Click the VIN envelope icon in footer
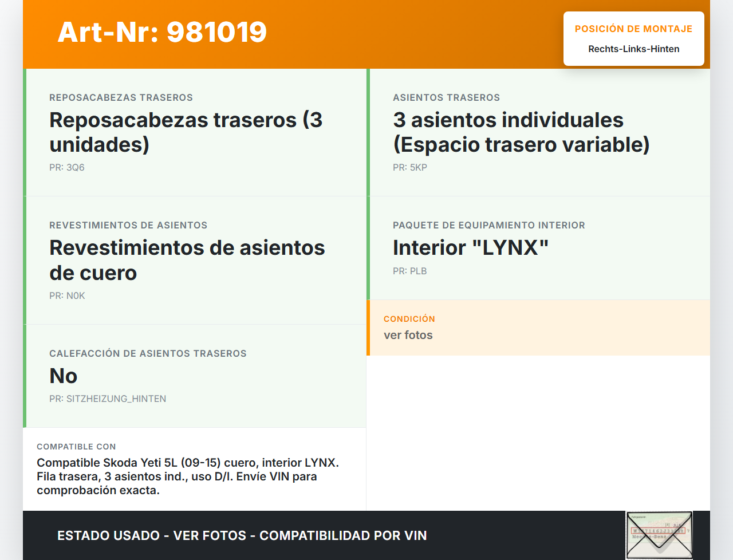Viewport: 733px width, 560px height. 659,535
